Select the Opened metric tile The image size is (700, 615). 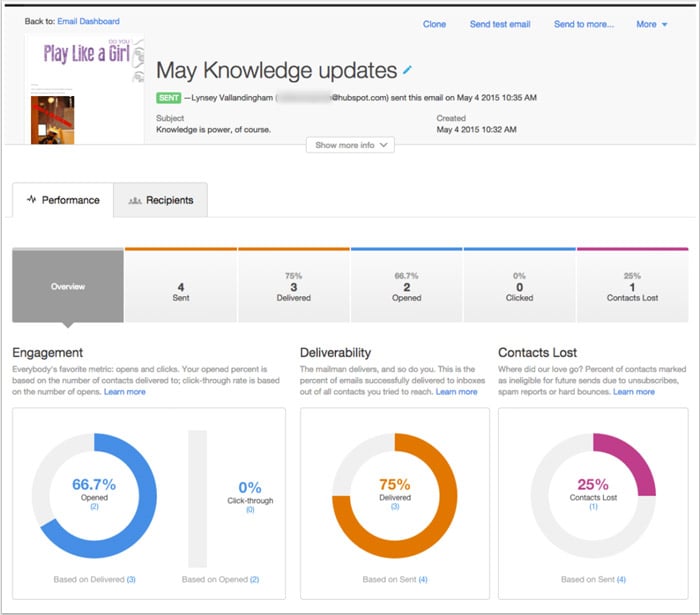pos(406,287)
